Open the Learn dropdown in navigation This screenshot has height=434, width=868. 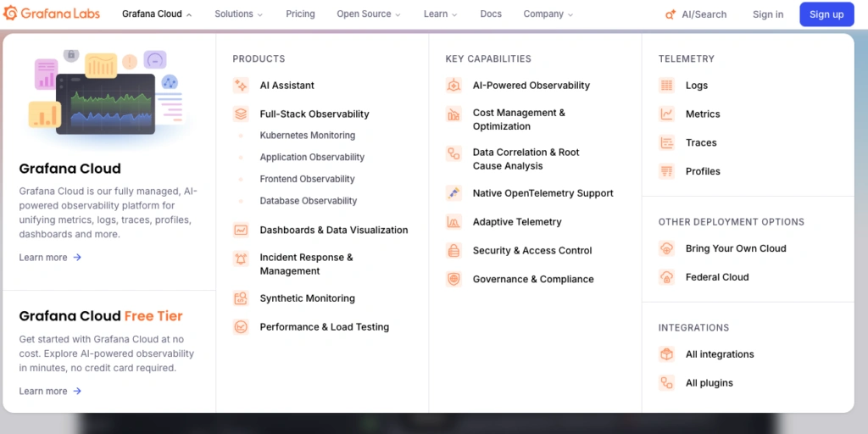[x=440, y=14]
